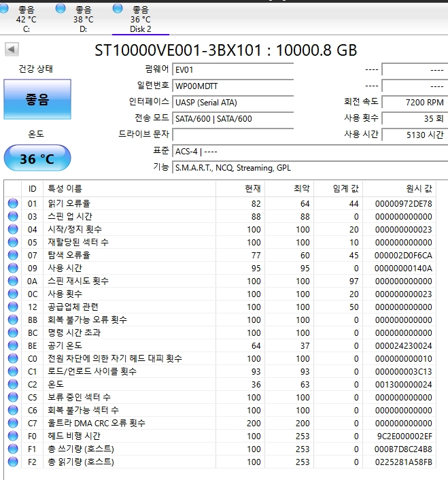Click the status orb for row 12 공급업체 관련

click(x=13, y=307)
